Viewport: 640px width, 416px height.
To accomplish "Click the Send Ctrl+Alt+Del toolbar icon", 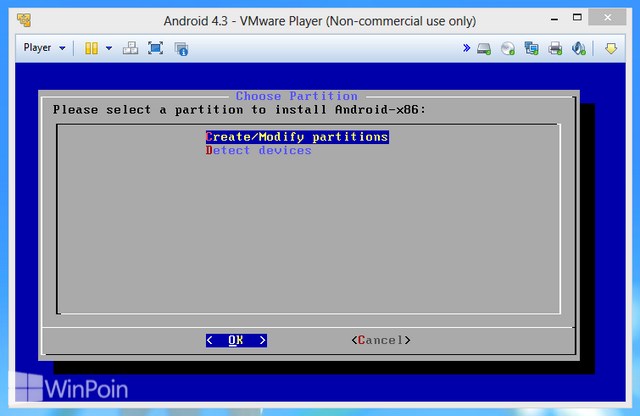I will [131, 48].
